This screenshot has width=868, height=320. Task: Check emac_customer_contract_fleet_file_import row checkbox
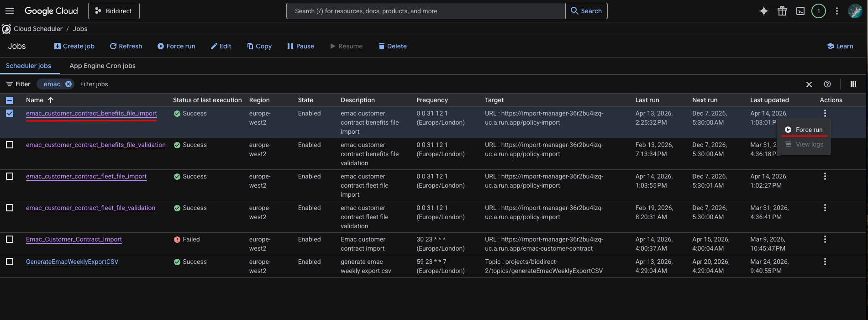coord(10,176)
